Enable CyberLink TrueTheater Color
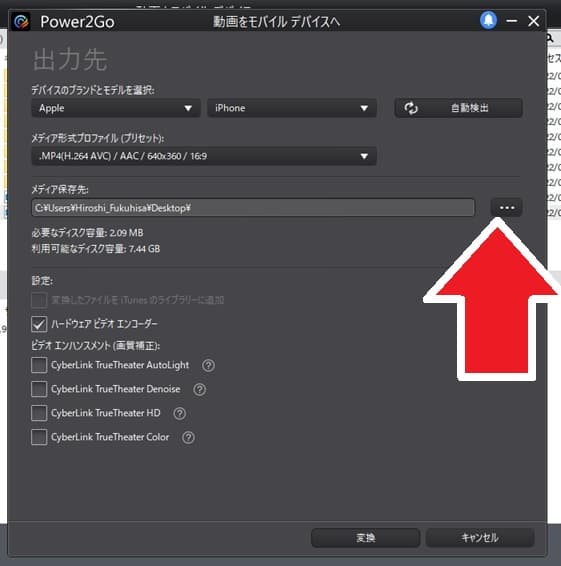Screen dimensions: 561x566 pos(39,437)
